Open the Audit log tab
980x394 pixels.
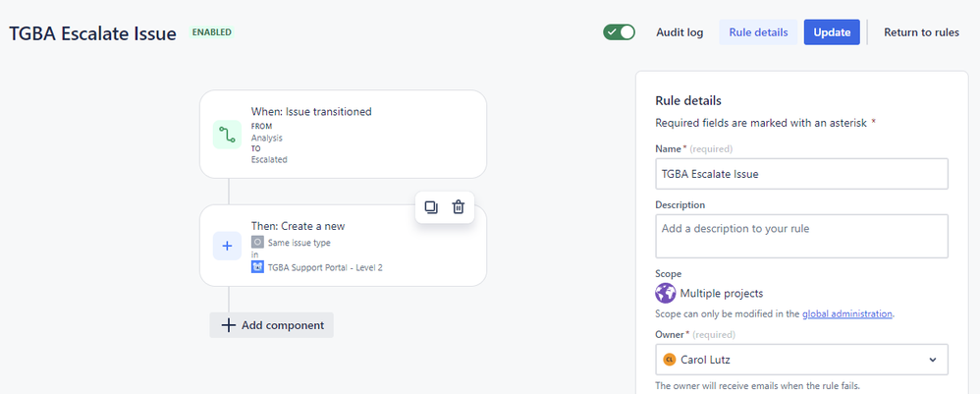tap(680, 32)
